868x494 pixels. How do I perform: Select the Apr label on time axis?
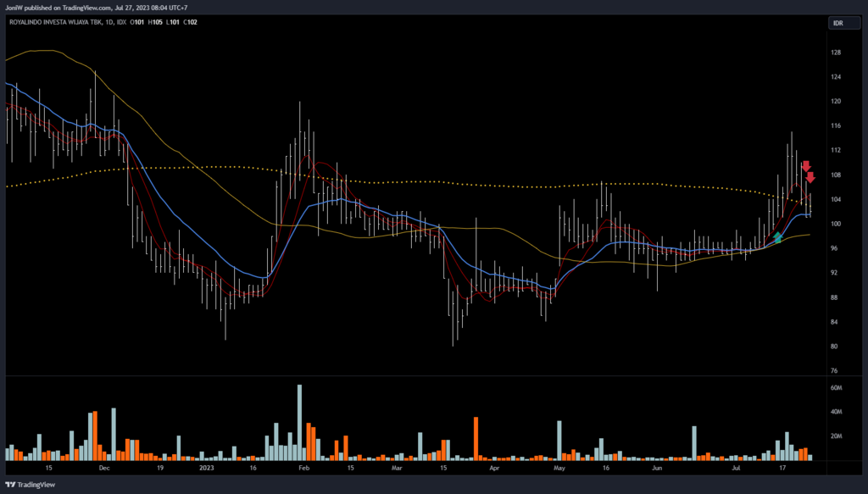point(493,467)
